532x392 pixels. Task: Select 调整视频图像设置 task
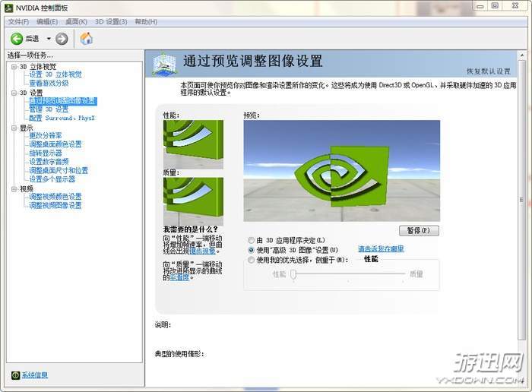click(55, 205)
